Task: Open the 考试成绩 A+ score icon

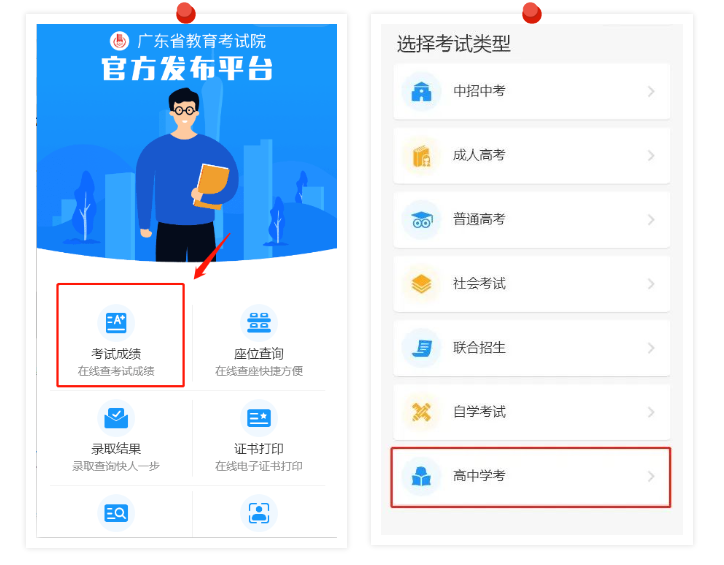Action: (116, 323)
